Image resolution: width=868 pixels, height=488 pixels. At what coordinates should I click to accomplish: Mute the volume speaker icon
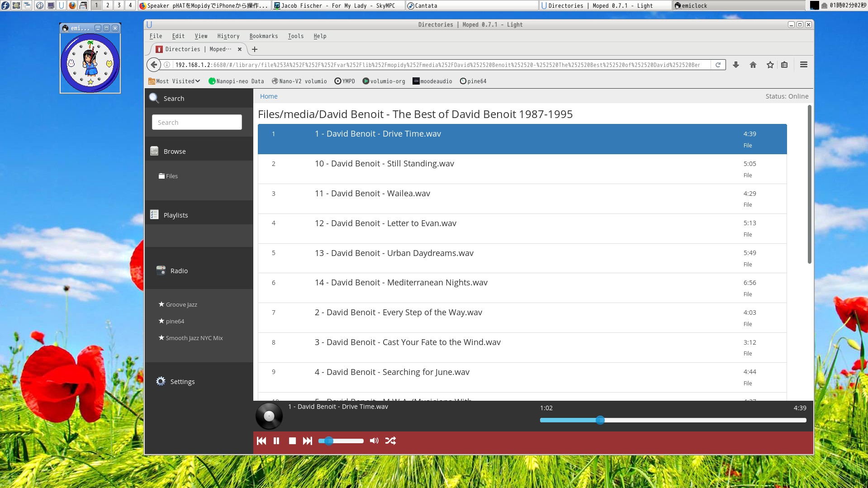point(374,441)
